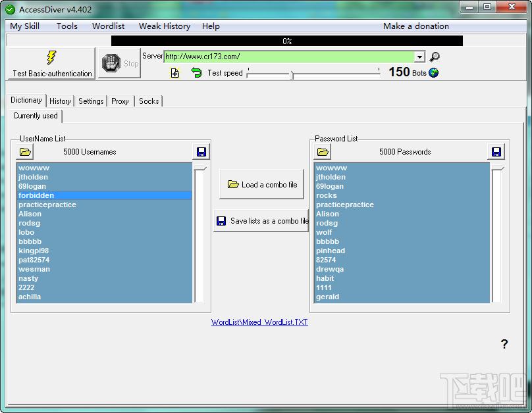Click Load a combo file button
Image resolution: width=532 pixels, height=413 pixels.
coord(261,184)
